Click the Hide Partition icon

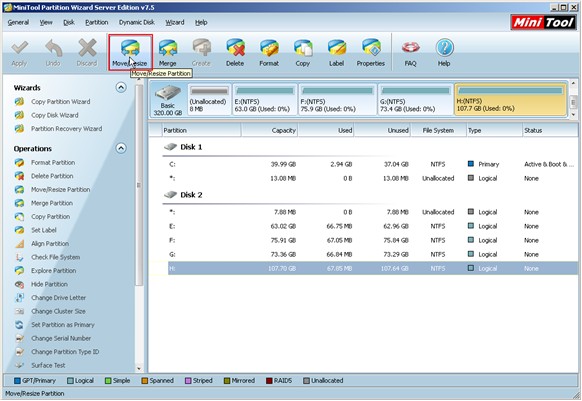[x=19, y=284]
